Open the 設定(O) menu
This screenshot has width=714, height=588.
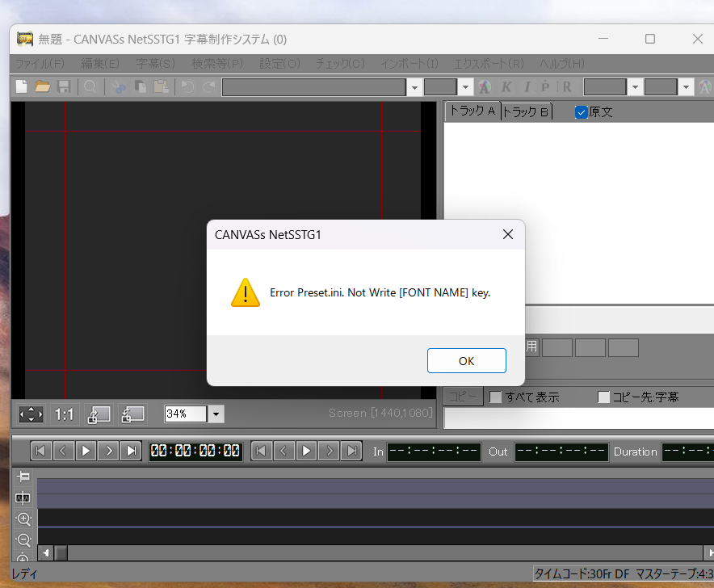(279, 63)
